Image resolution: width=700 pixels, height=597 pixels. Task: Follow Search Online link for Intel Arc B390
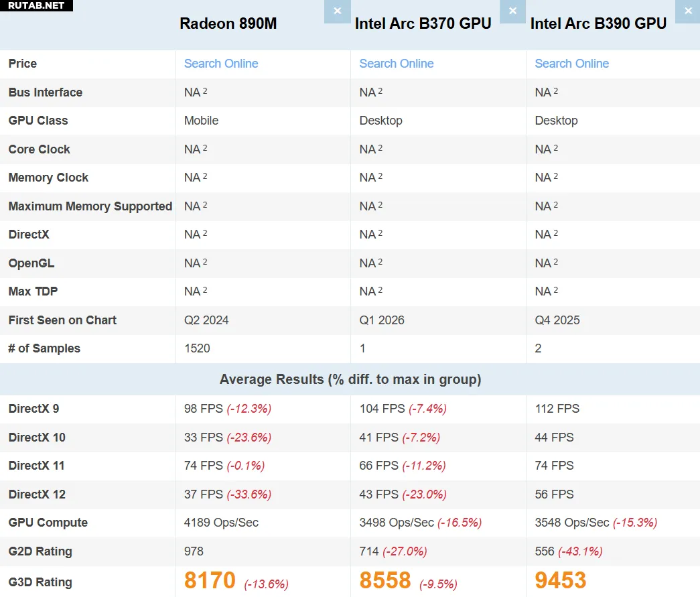click(571, 64)
